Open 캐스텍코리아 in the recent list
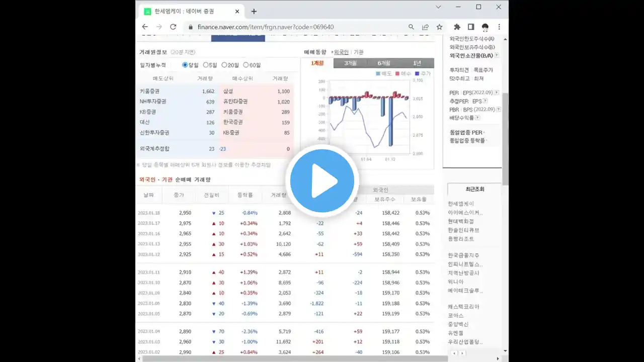 click(464, 307)
